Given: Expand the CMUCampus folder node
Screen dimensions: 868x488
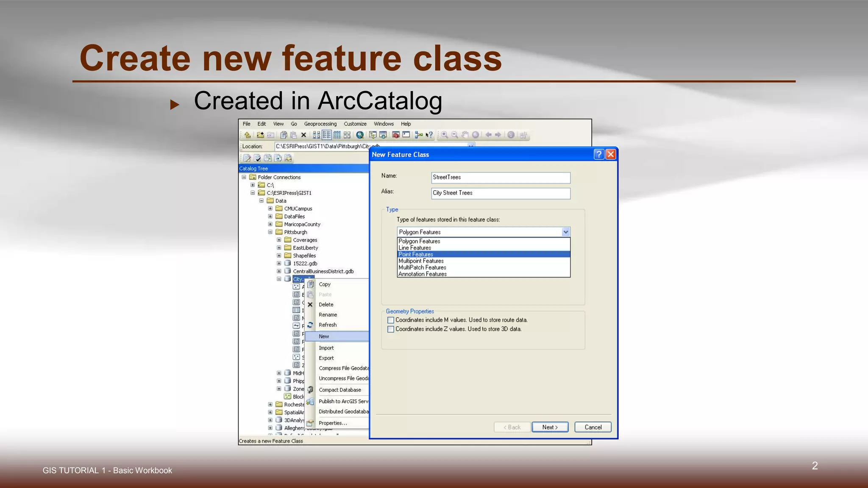Looking at the screenshot, I should pyautogui.click(x=270, y=209).
